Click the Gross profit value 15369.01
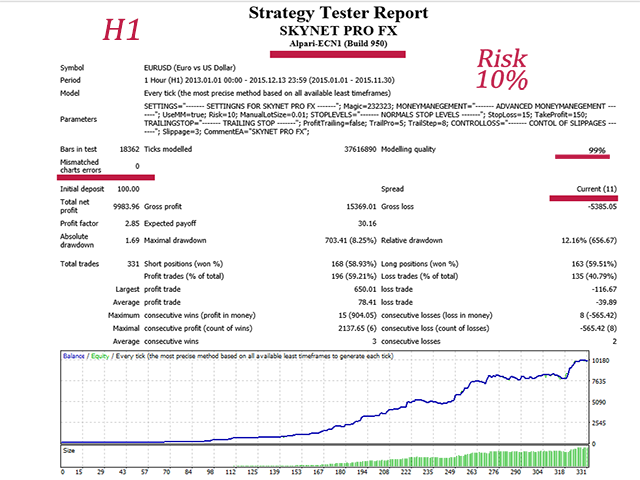The image size is (640, 480). (361, 207)
